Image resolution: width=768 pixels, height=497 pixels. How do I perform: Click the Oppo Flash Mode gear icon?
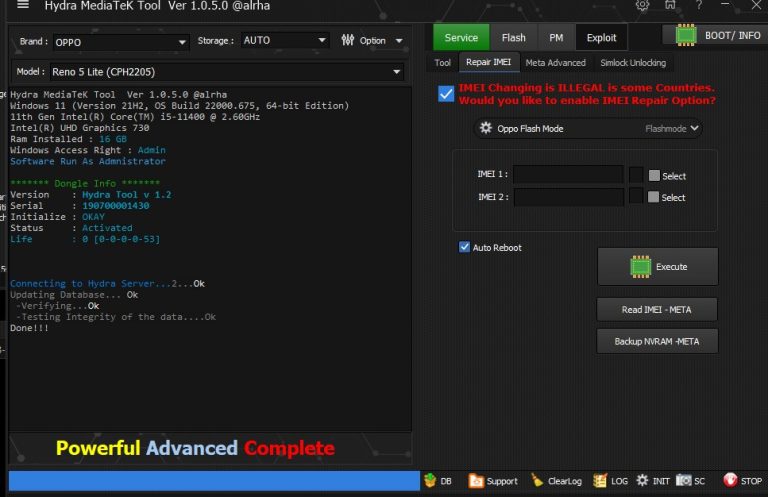485,128
